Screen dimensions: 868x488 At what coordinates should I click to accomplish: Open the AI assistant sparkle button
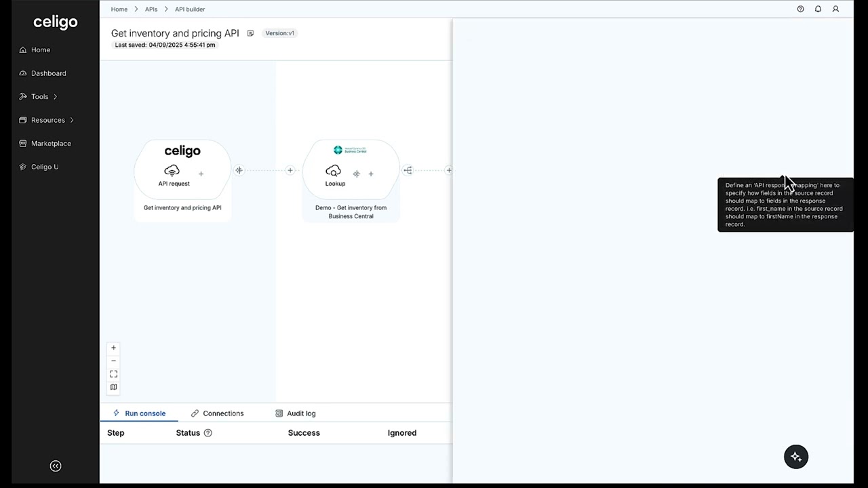[x=796, y=457]
